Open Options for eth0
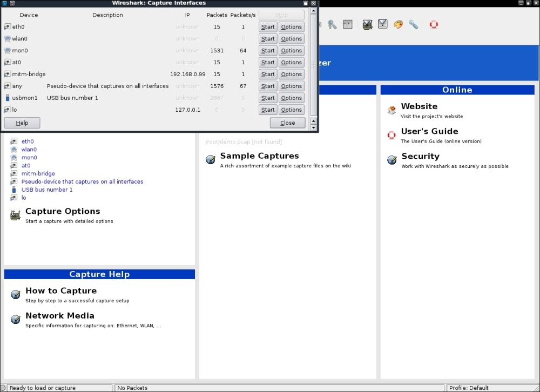Viewport: 540px width, 392px height. click(292, 27)
